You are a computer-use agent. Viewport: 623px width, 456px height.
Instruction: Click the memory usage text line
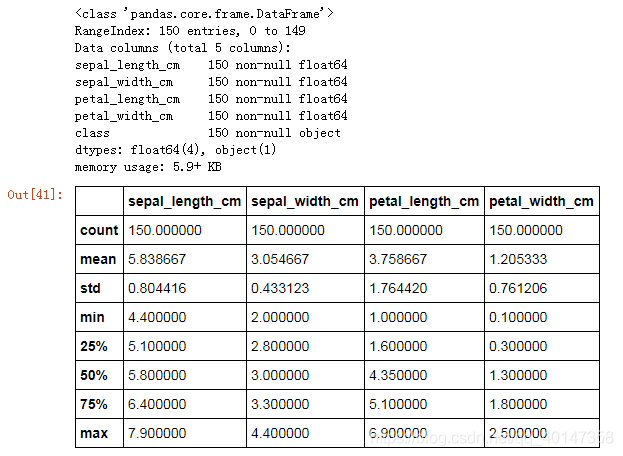pos(148,167)
